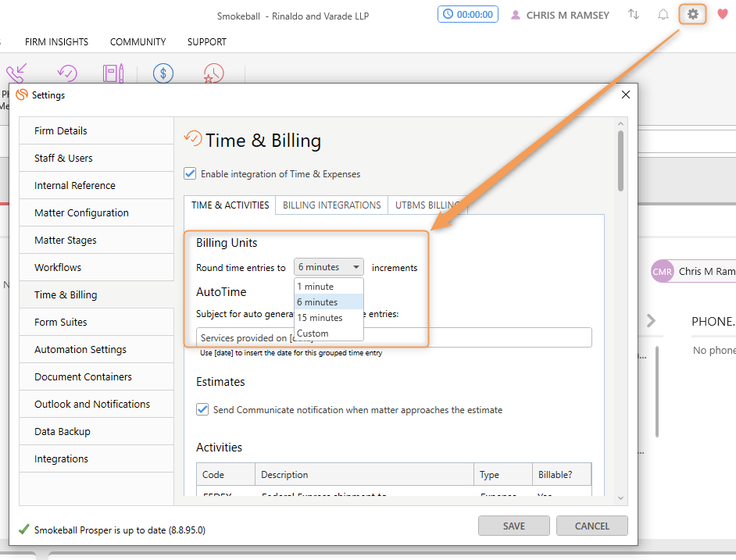Choose 6 minutes from dropdown list
Screen dimensions: 736x560
click(x=329, y=301)
